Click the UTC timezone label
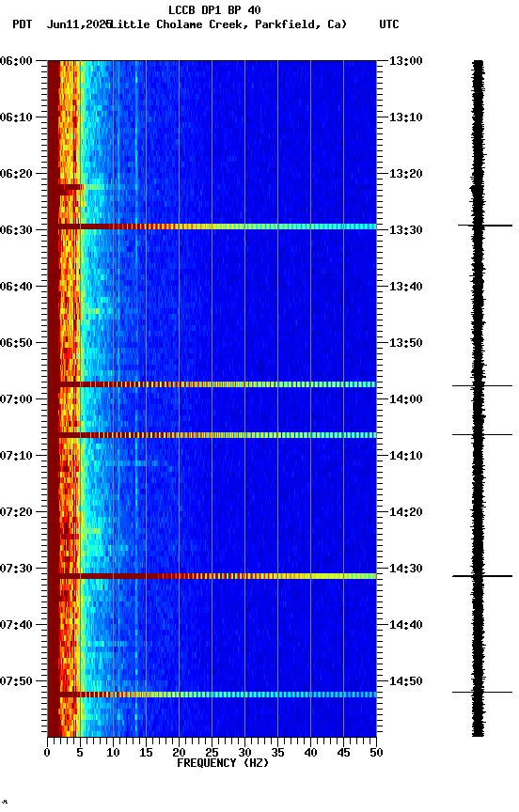519x812 pixels. (389, 24)
